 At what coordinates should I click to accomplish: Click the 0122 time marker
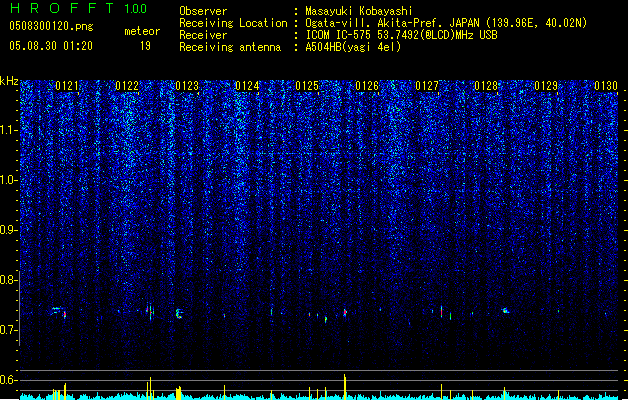tap(127, 86)
